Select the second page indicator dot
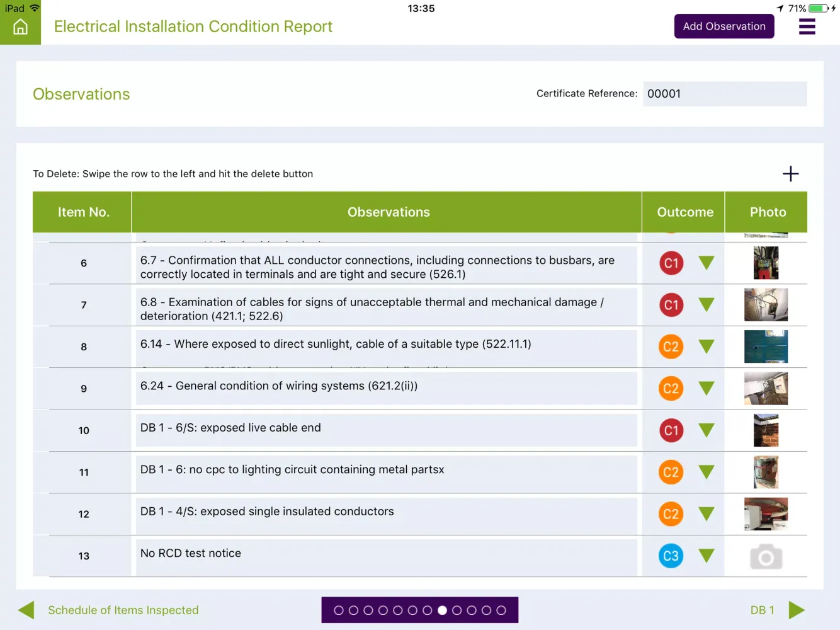840x630 pixels. click(x=353, y=610)
